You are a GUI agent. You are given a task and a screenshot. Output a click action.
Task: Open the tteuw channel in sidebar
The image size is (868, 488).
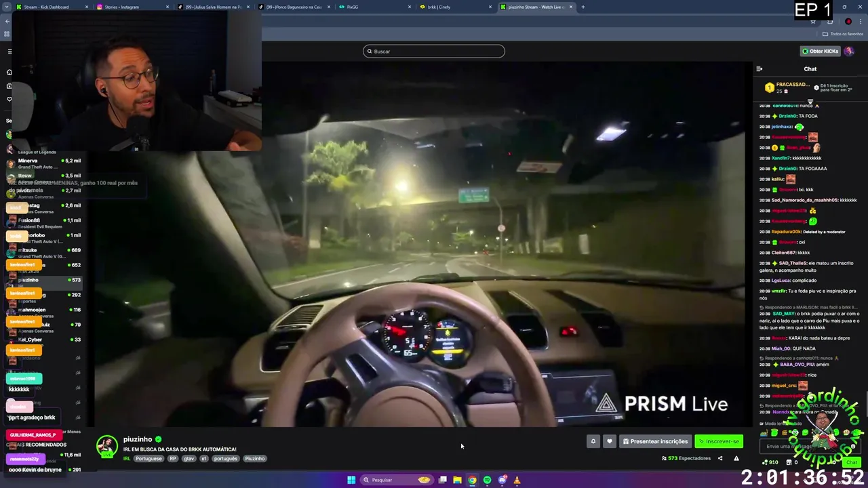click(x=43, y=178)
